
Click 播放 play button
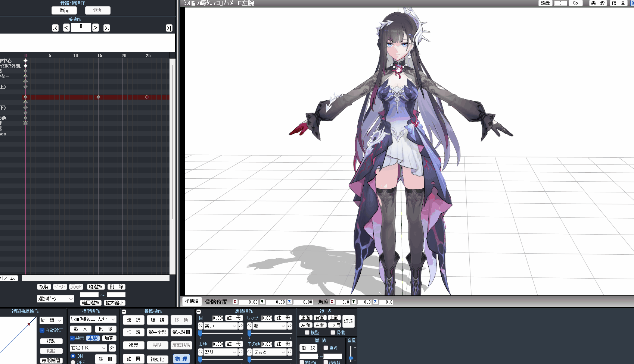click(x=308, y=348)
